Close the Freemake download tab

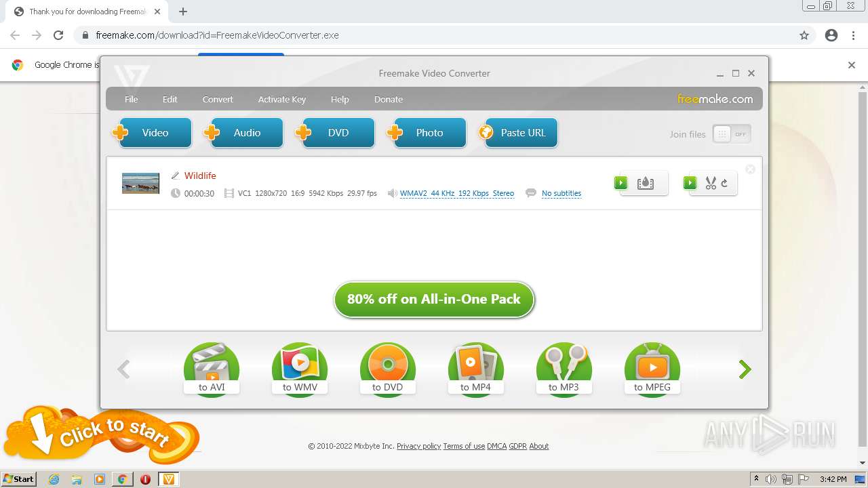click(157, 12)
